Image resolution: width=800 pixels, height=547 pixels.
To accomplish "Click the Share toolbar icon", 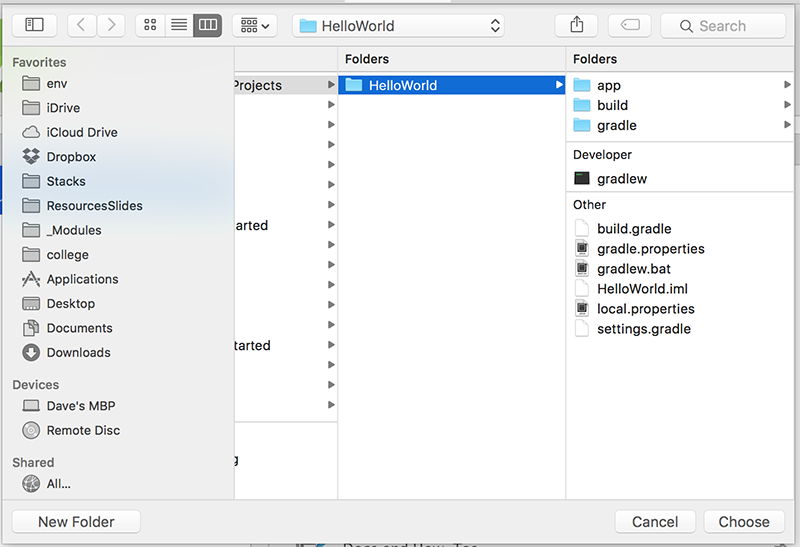I will (577, 25).
